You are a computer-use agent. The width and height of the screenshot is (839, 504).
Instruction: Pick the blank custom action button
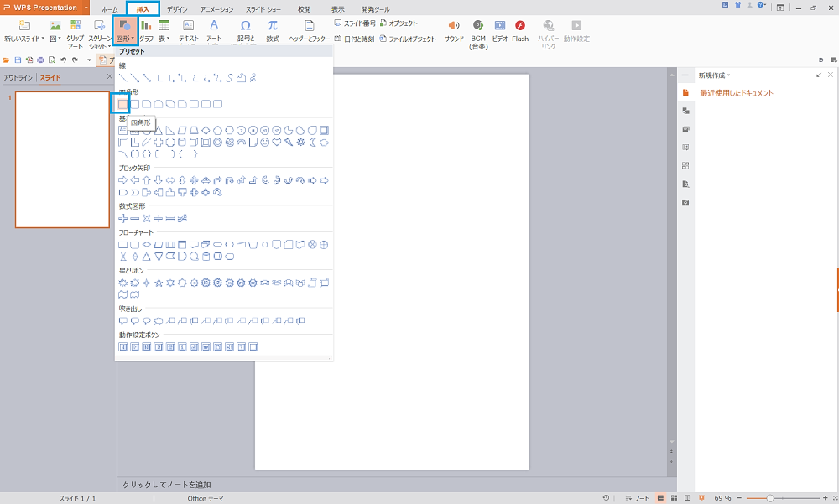[x=253, y=347]
